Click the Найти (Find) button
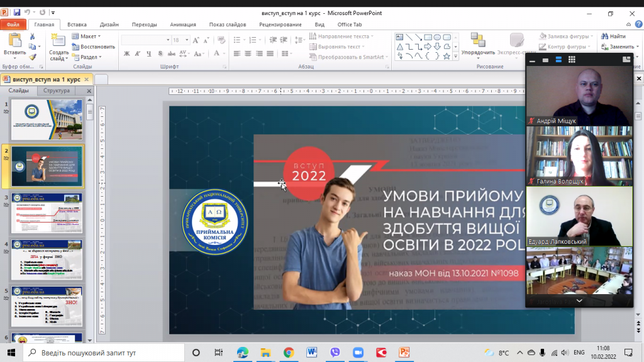 click(613, 36)
